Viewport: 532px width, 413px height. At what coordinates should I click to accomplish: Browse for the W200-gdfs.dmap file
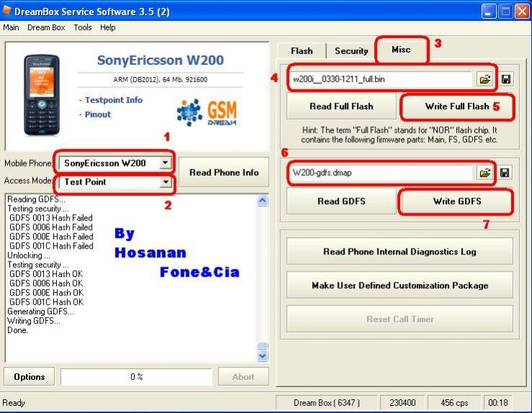pyautogui.click(x=484, y=173)
